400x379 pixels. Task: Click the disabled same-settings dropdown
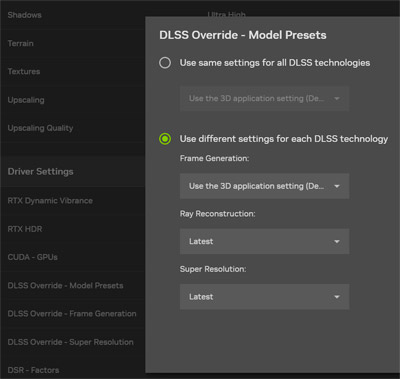click(x=264, y=98)
